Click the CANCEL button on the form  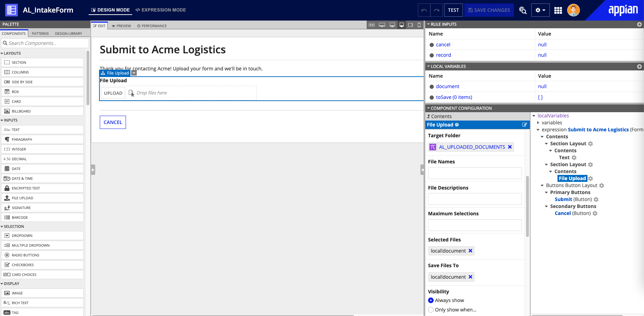click(113, 122)
